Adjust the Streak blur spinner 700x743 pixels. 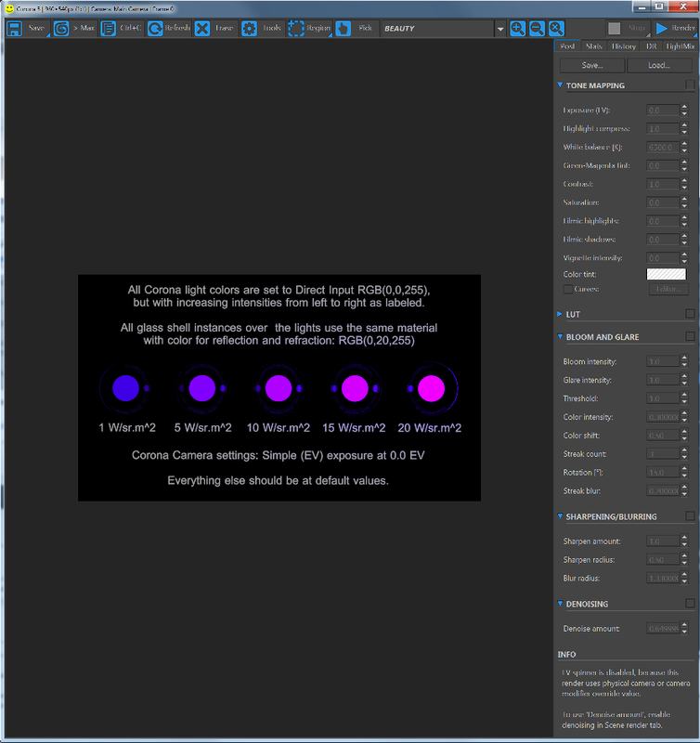coord(684,491)
